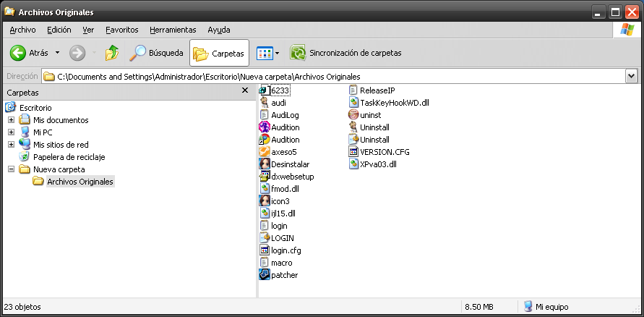Select the macro file icon

coord(264,263)
